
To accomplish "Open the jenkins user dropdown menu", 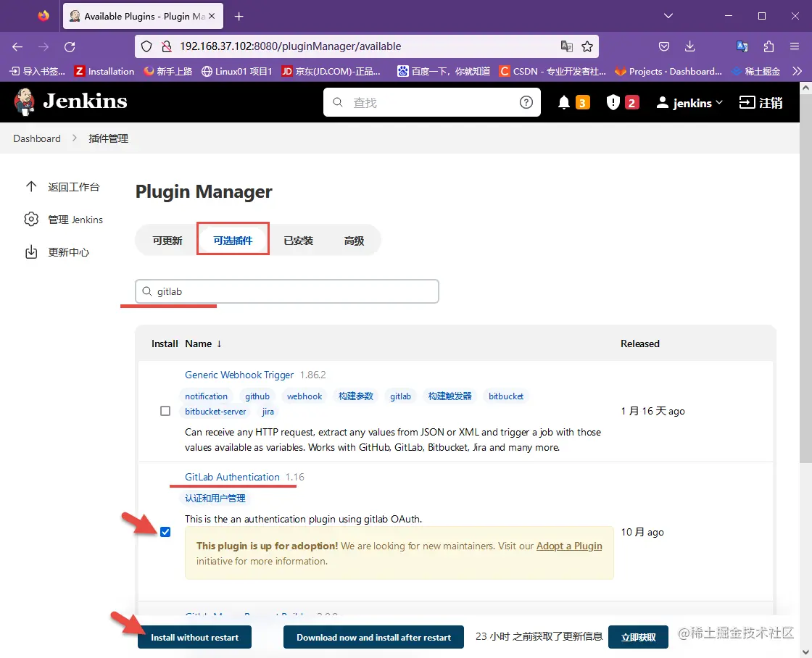I will click(x=689, y=102).
